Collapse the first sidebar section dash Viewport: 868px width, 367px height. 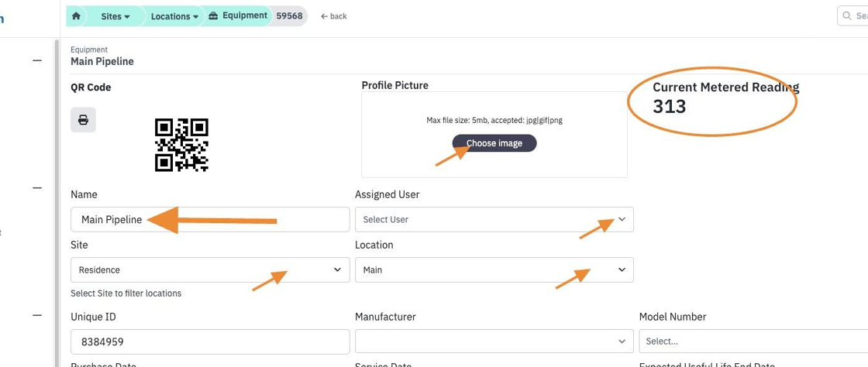[37, 60]
